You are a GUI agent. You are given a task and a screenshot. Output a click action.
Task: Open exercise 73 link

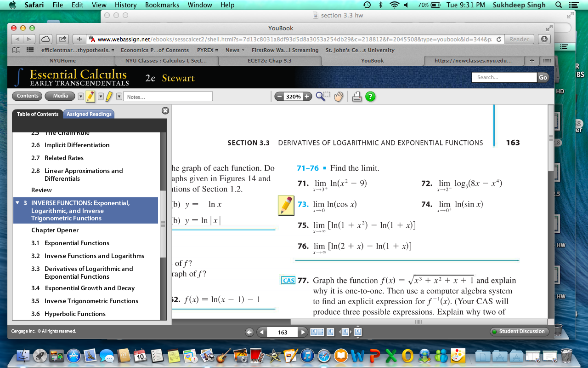point(303,204)
